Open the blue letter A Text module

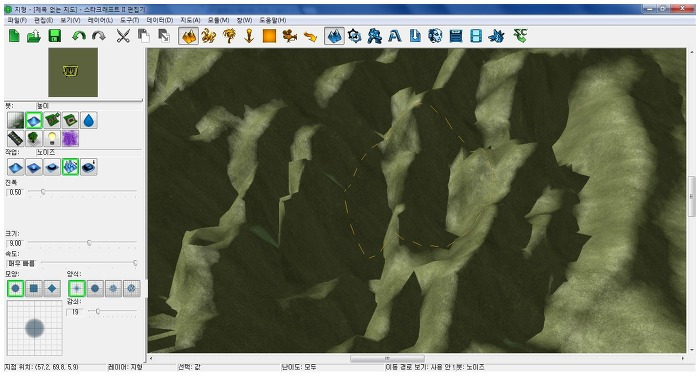395,36
